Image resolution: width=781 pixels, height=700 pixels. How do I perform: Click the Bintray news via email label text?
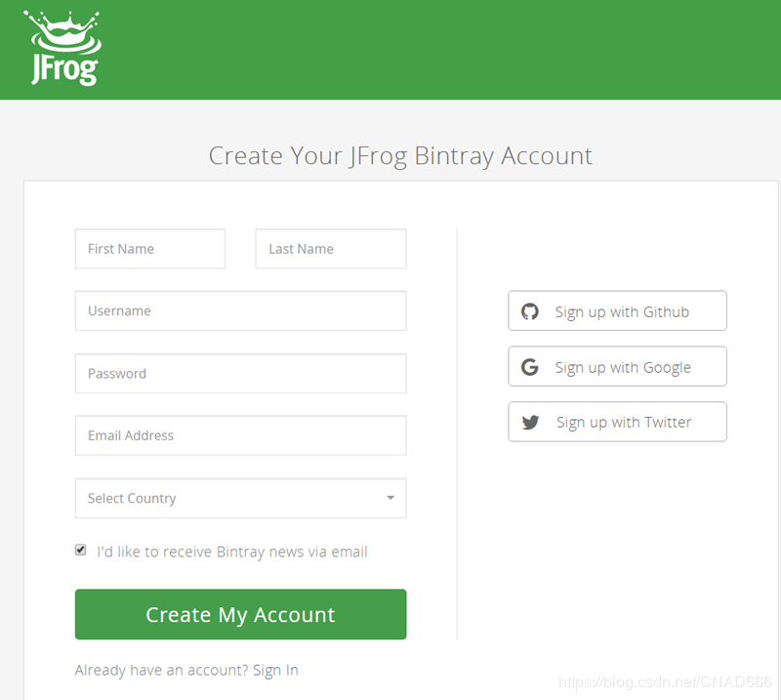(232, 552)
